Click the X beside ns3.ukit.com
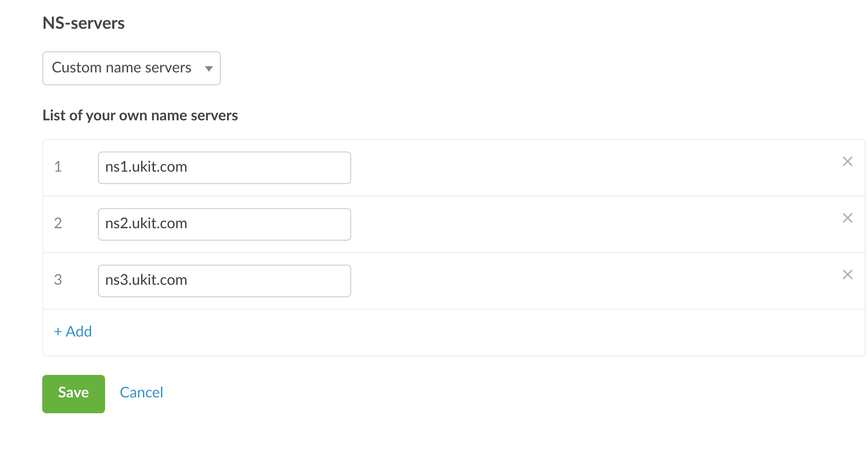The image size is (868, 454). (x=847, y=275)
